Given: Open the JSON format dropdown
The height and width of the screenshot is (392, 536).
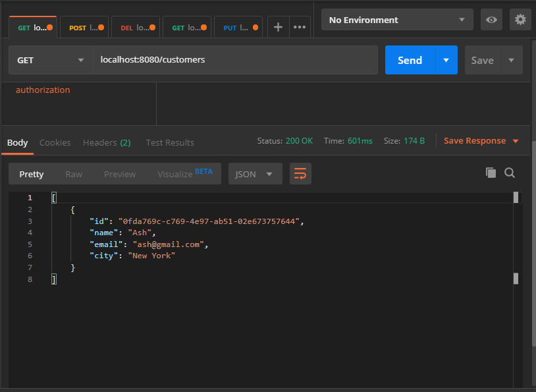Looking at the screenshot, I should click(x=255, y=174).
